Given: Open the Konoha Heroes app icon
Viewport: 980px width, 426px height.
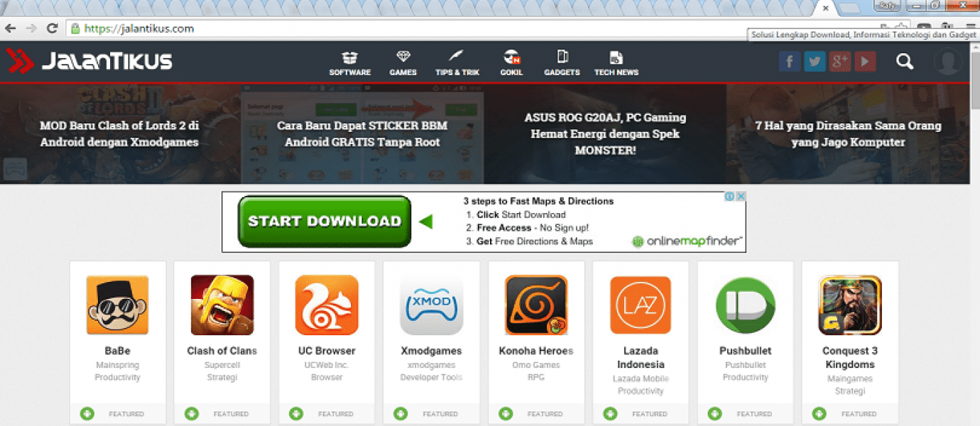Looking at the screenshot, I should (536, 305).
